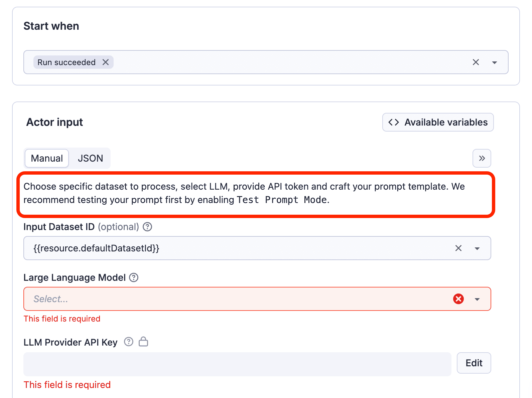The image size is (532, 398).
Task: Open Large Language Model Select dropdown
Action: pos(257,299)
